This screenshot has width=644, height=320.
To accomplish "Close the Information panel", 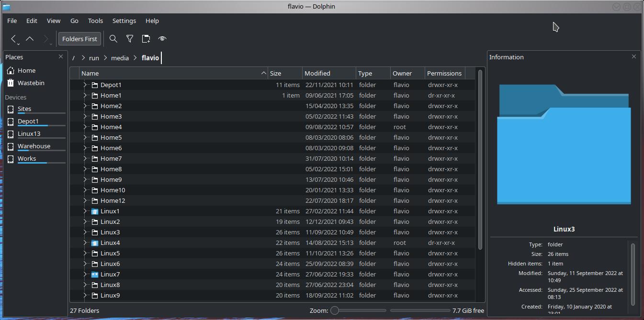I will tap(634, 56).
